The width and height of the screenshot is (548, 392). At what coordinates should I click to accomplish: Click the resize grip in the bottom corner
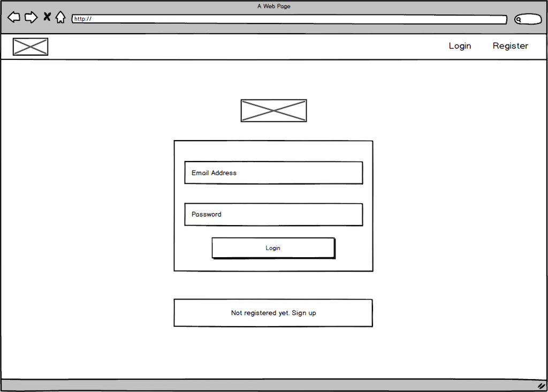[542, 386]
